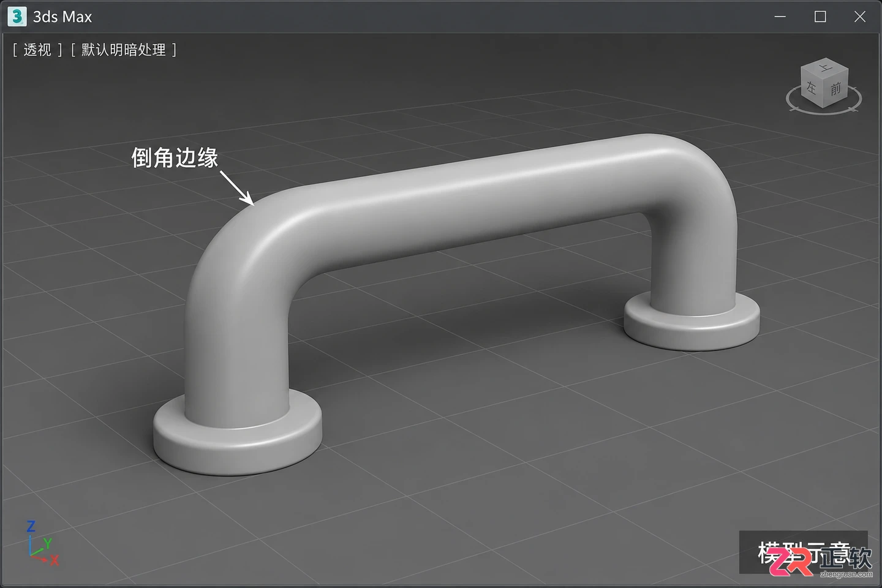Maximize the 3ds Max window
This screenshot has height=588, width=882.
[x=820, y=17]
